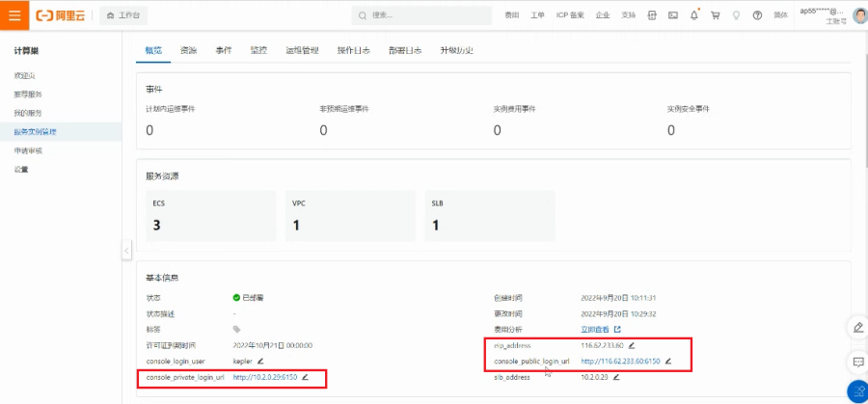The width and height of the screenshot is (868, 404).
Task: Open 推荐服务 in the sidebar
Action: point(28,94)
